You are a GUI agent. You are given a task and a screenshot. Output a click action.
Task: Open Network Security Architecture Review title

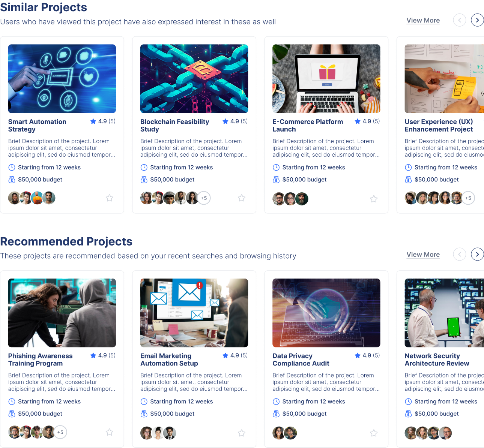437,360
